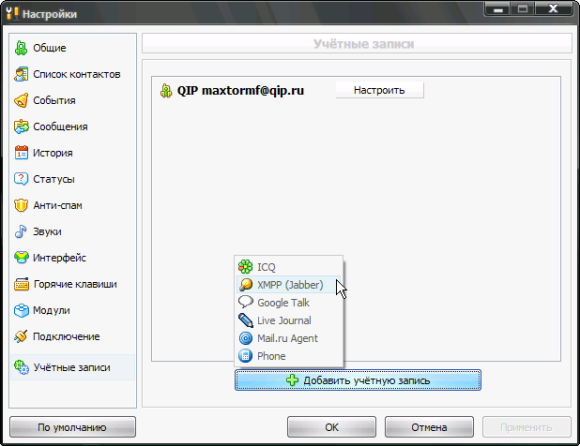Select the QIP maxtormf@qip.ru account
The width and height of the screenshot is (580, 446).
click(x=240, y=91)
